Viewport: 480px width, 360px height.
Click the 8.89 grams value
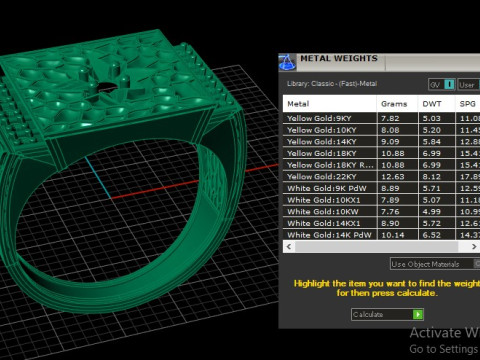[x=390, y=188]
